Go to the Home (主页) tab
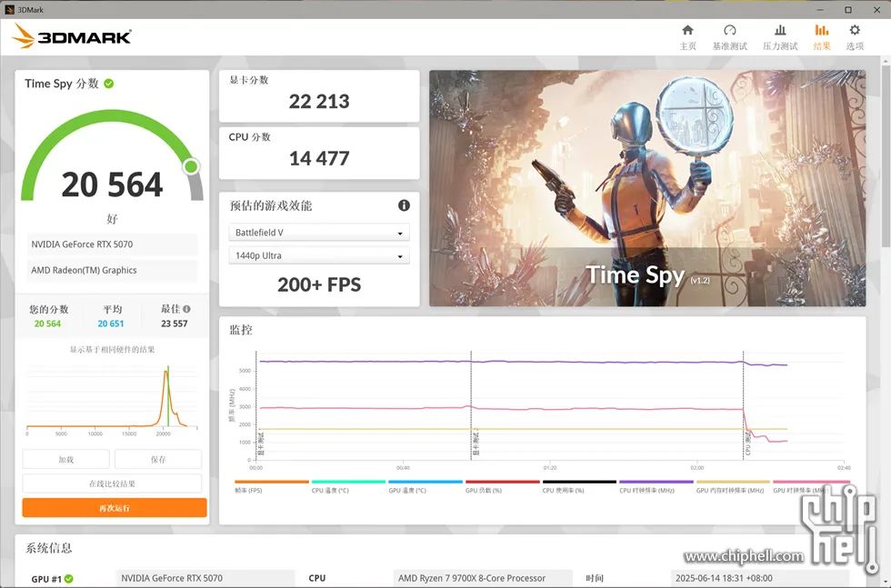 pyautogui.click(x=687, y=37)
